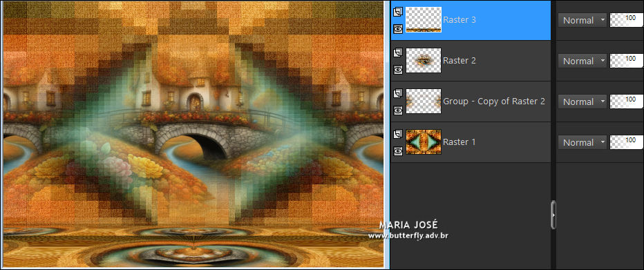Open Normal blend mode dropdown for Raster 2
This screenshot has width=644, height=270.
582,61
